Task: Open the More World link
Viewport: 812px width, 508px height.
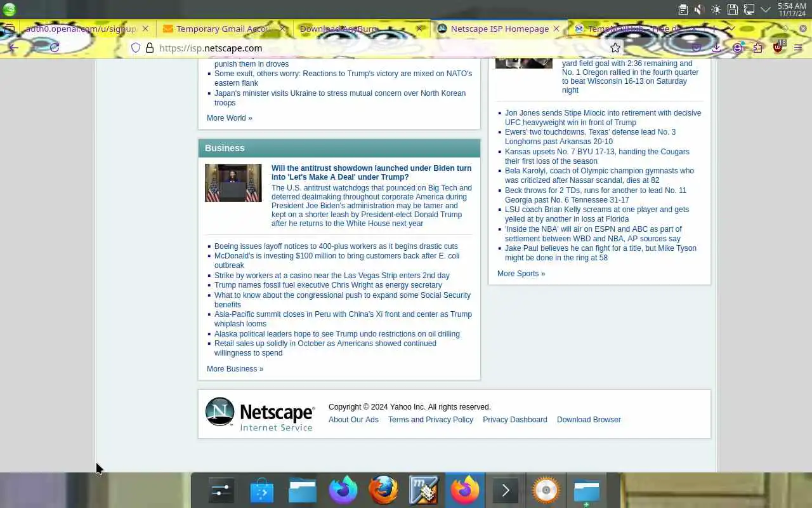Action: click(229, 117)
